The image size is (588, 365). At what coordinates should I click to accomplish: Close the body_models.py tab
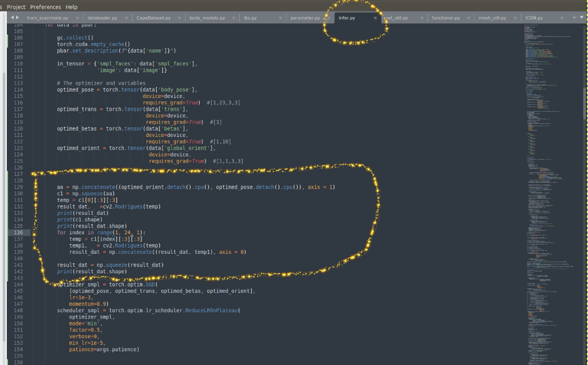point(233,18)
